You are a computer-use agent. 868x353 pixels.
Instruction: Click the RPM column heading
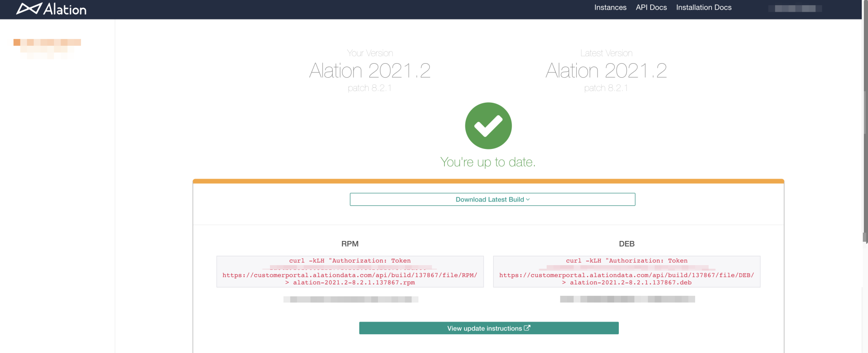(350, 244)
